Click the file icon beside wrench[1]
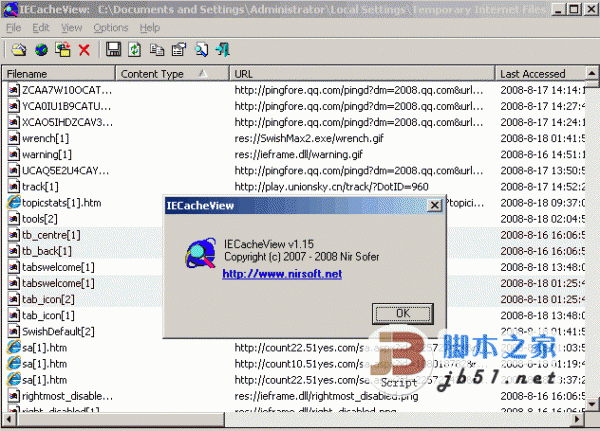Viewport: 600px width, 431px height. coord(14,138)
